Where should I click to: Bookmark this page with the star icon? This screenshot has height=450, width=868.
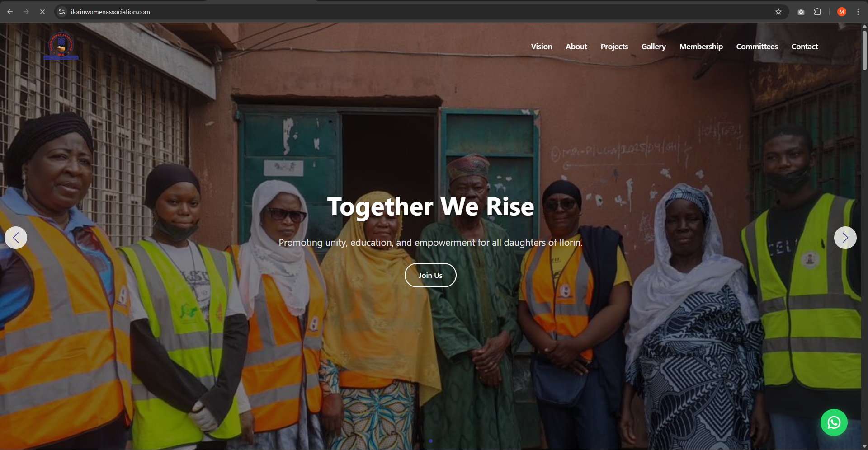[x=778, y=12]
